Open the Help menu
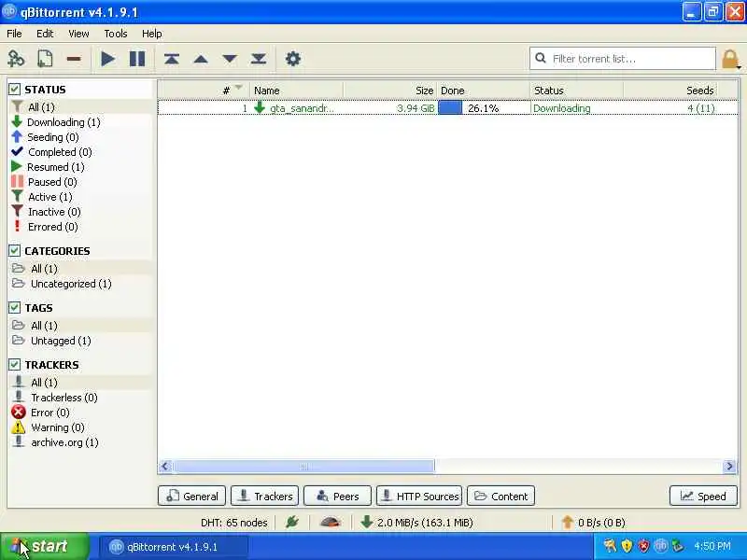The image size is (747, 560). (x=152, y=34)
